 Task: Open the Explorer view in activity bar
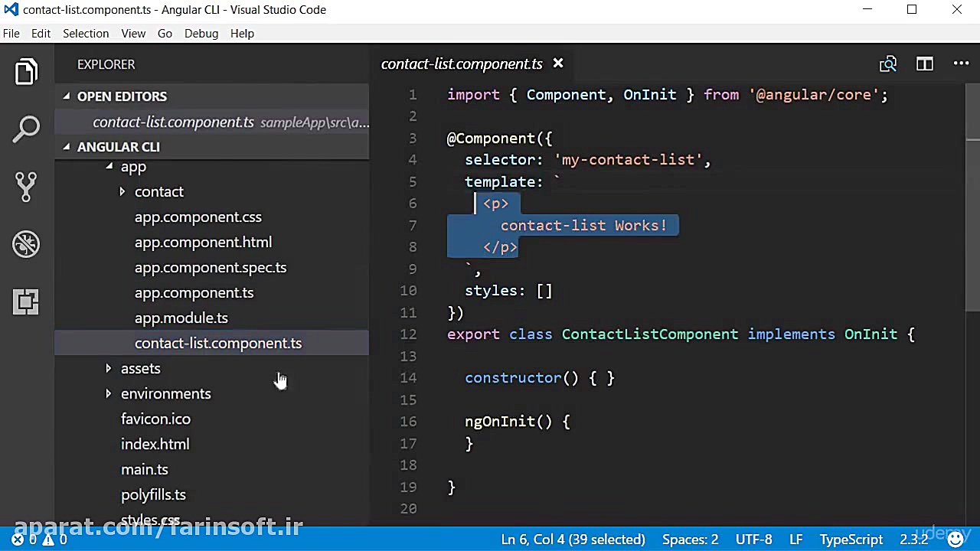pos(26,72)
